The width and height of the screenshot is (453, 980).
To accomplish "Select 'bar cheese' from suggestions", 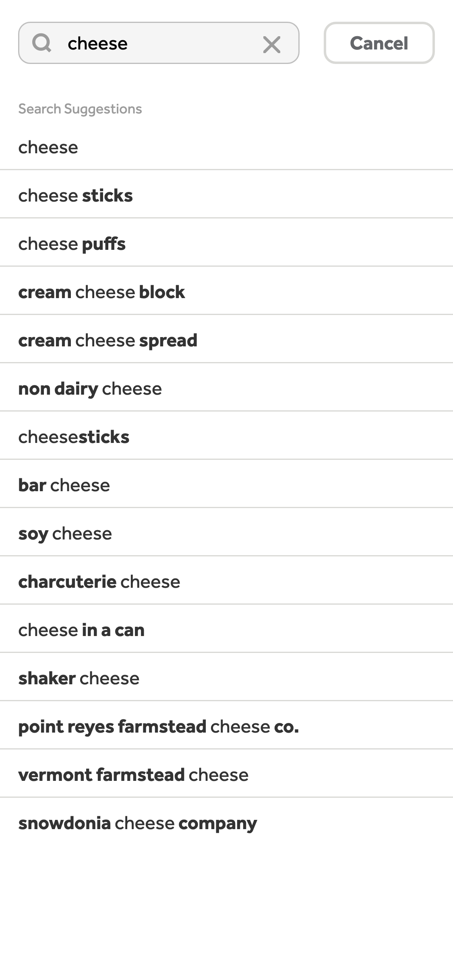I will [226, 485].
